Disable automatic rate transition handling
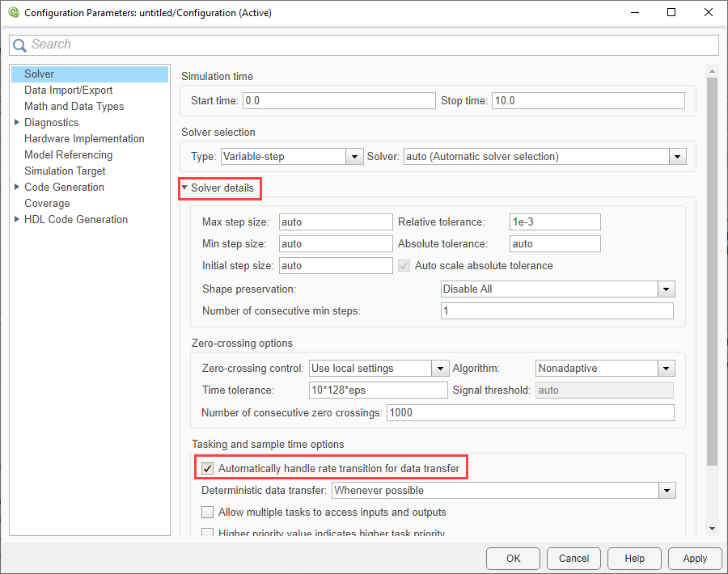The height and width of the screenshot is (574, 728). 208,467
